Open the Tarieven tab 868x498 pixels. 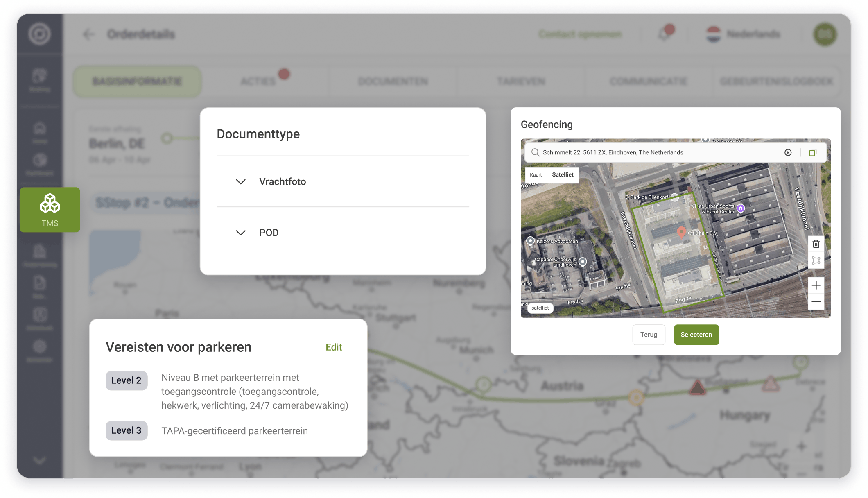tap(521, 81)
